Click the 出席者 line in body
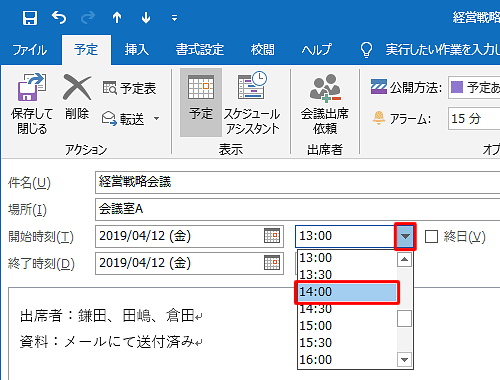Screen dimensions: 500x380 [111, 315]
